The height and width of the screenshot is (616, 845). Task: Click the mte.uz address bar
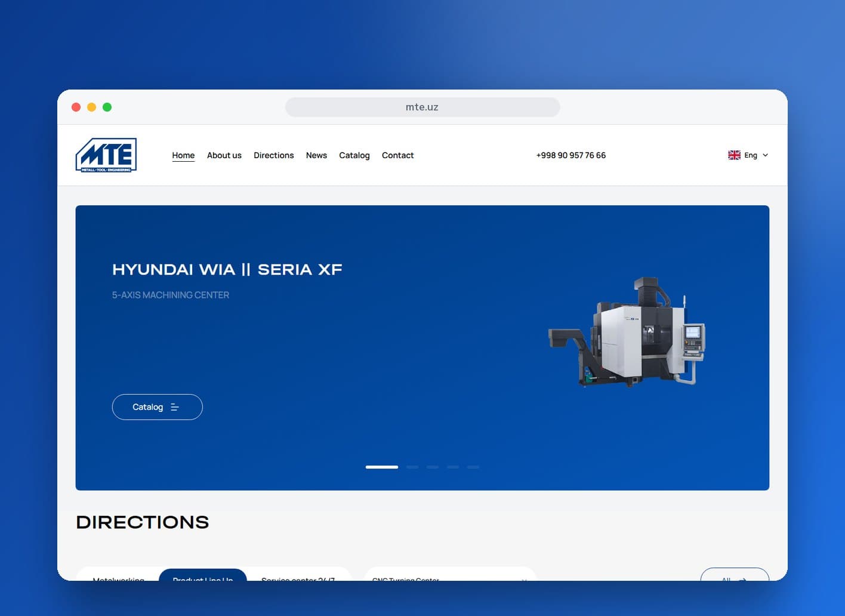pyautogui.click(x=422, y=107)
